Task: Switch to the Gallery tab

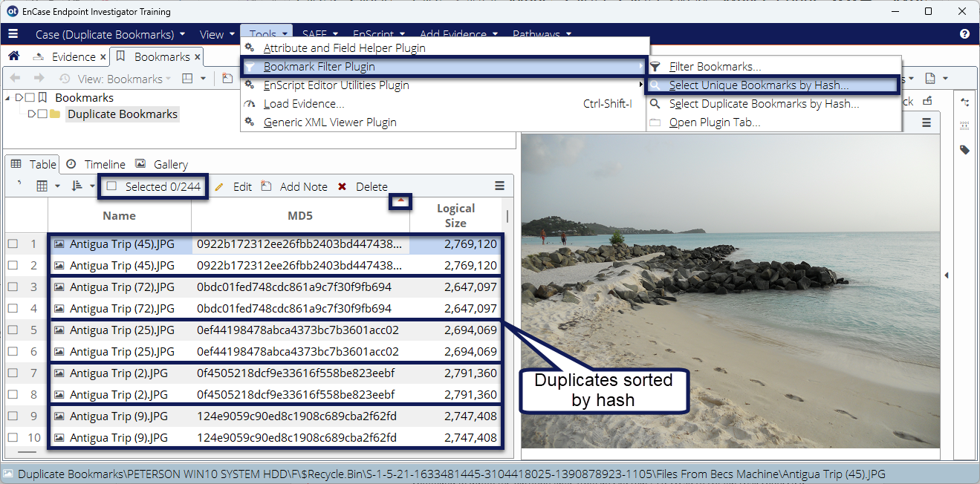Action: 162,165
